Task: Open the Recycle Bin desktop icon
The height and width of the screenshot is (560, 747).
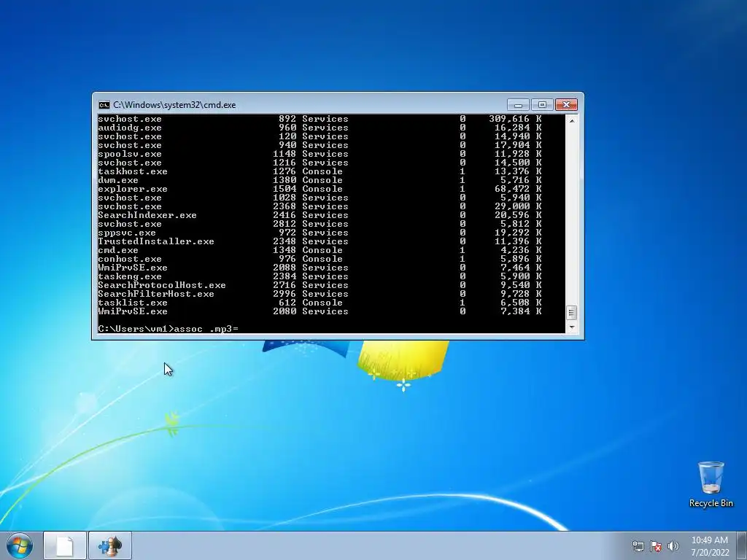Action: coord(711,484)
